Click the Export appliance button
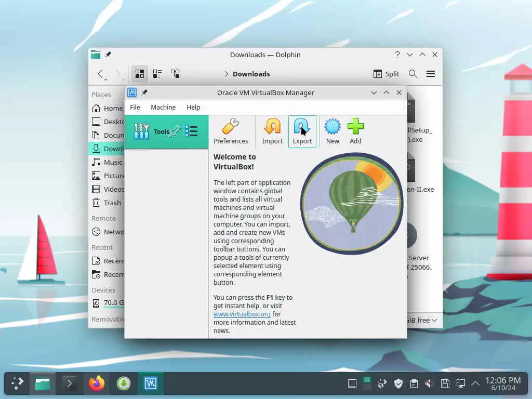Viewport: 532px width, 399px height. [x=302, y=131]
